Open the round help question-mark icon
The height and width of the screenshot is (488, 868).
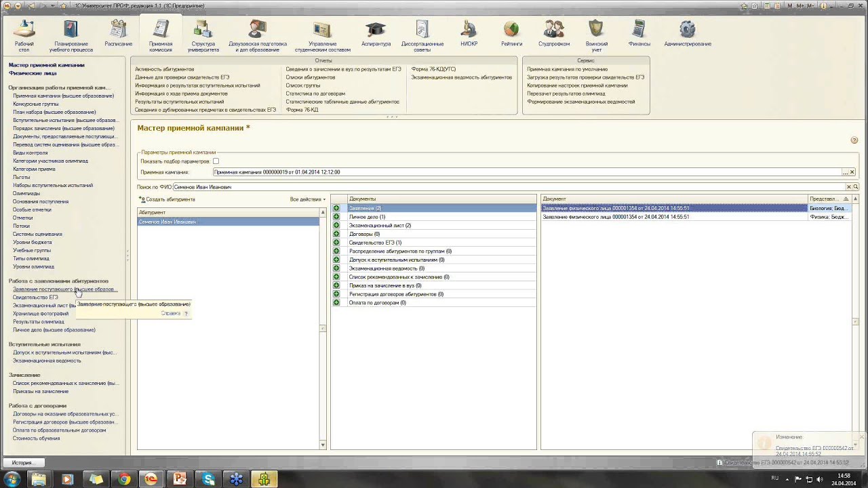pos(854,140)
